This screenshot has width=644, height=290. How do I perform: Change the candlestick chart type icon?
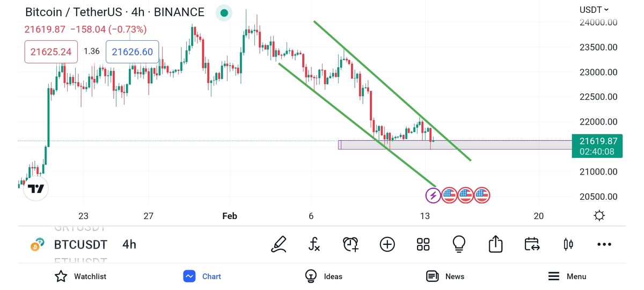click(x=568, y=244)
